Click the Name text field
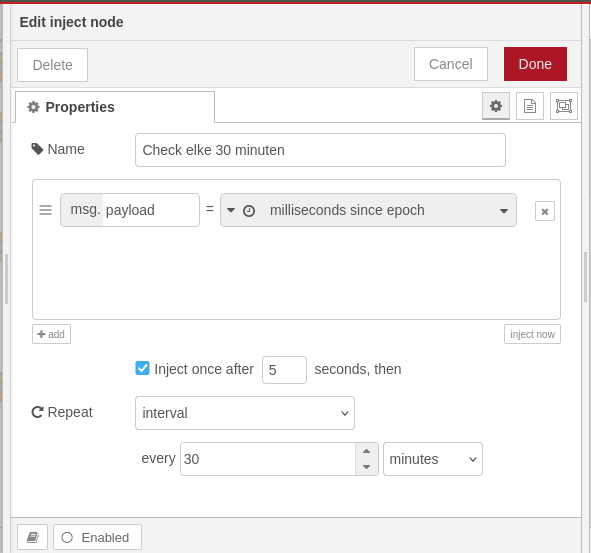 [320, 150]
